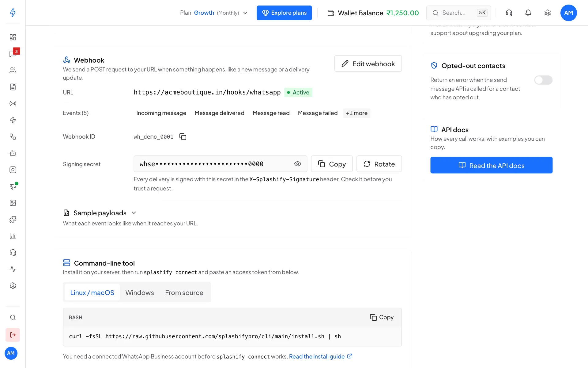Screen dimensions: 588x368
Task: Expand the Sample payloads section
Action: coord(100,213)
